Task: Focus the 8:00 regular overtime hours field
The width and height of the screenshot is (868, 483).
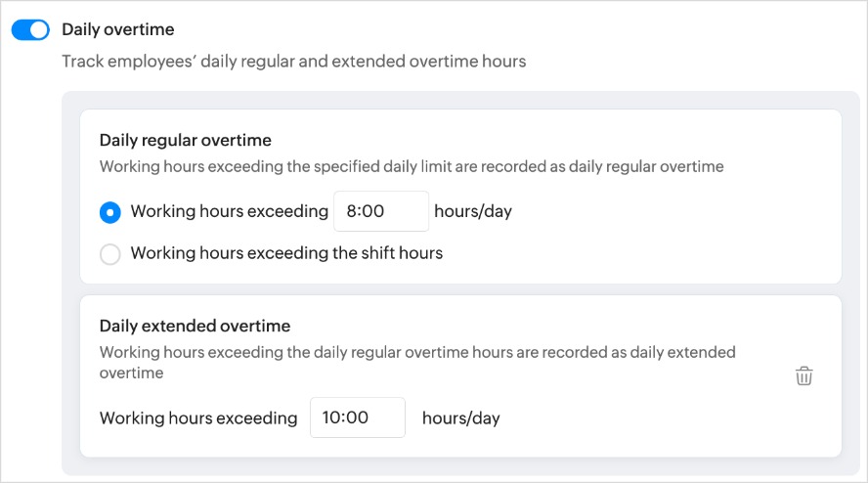Action: (381, 211)
